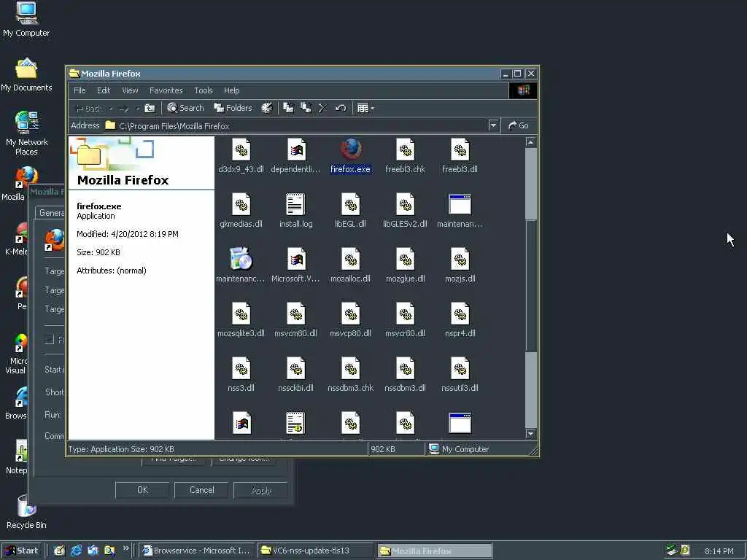Click the Go button beside address bar
The height and width of the screenshot is (560, 747).
click(x=519, y=125)
